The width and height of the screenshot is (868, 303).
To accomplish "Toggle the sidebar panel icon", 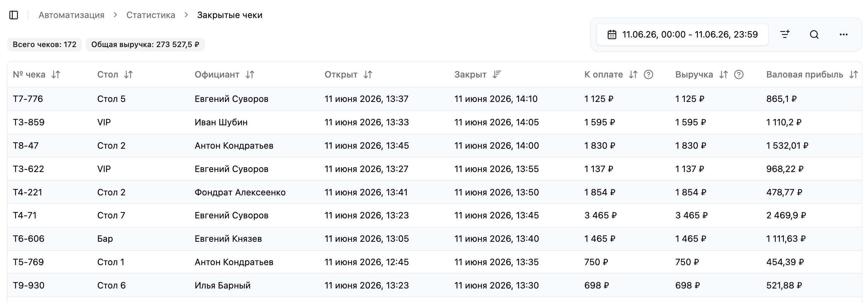I will point(14,15).
